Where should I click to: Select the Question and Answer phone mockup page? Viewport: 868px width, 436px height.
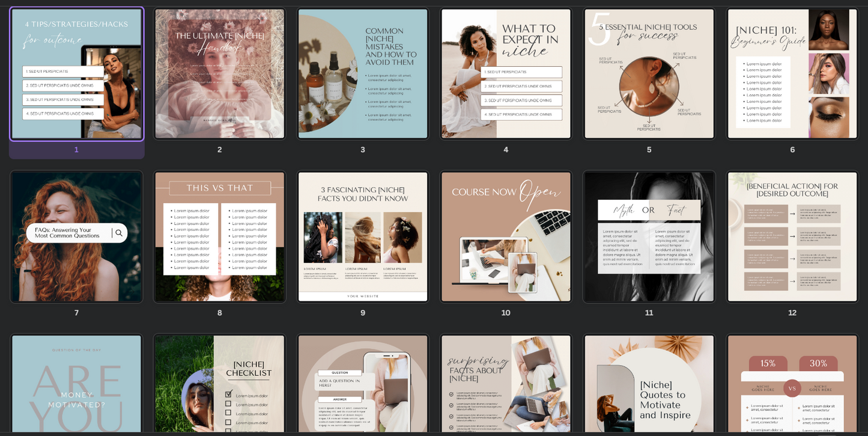363,384
